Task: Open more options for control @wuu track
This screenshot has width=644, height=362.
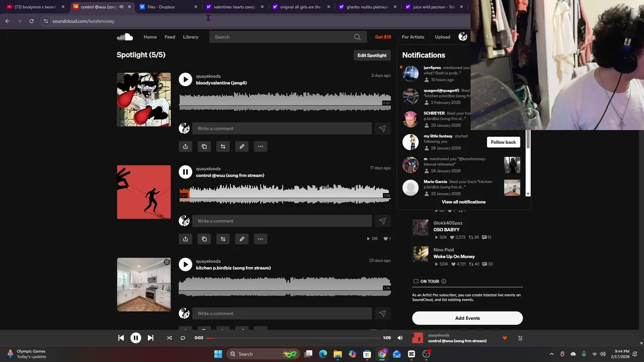Action: click(x=261, y=239)
